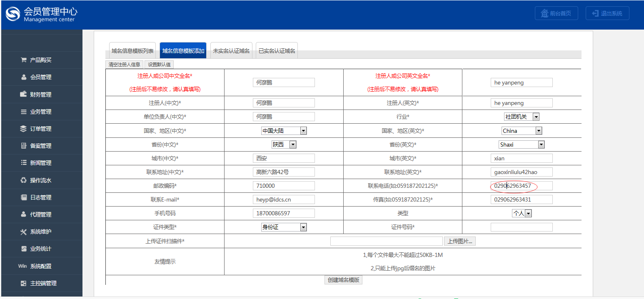Click the 创建域名模版 button

coord(343,279)
